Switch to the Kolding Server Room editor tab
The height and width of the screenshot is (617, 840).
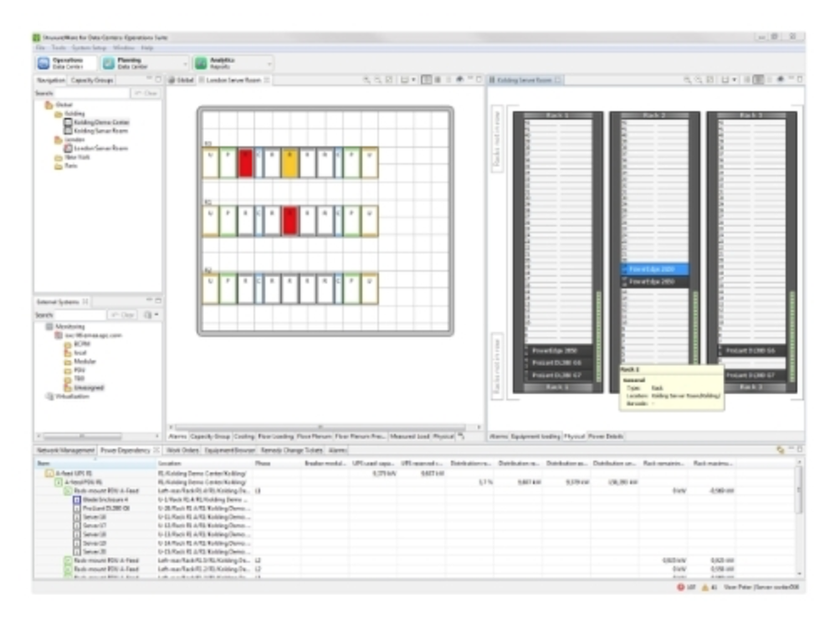tap(524, 80)
